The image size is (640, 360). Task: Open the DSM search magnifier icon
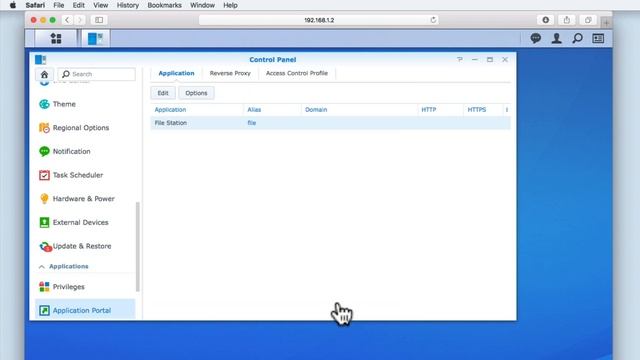[577, 38]
